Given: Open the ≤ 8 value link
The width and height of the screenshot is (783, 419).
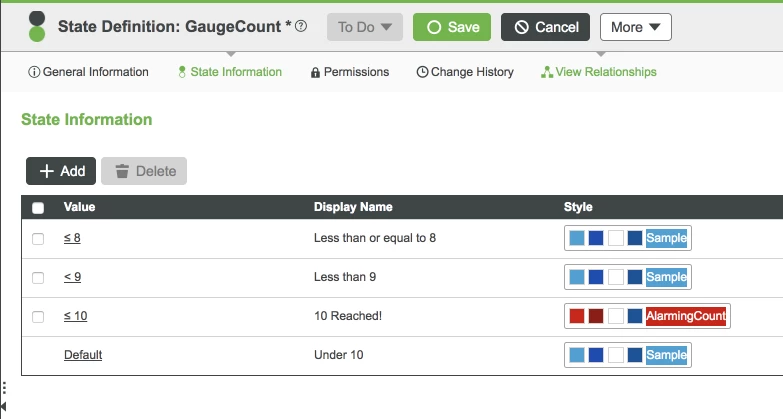Looking at the screenshot, I should [x=72, y=238].
